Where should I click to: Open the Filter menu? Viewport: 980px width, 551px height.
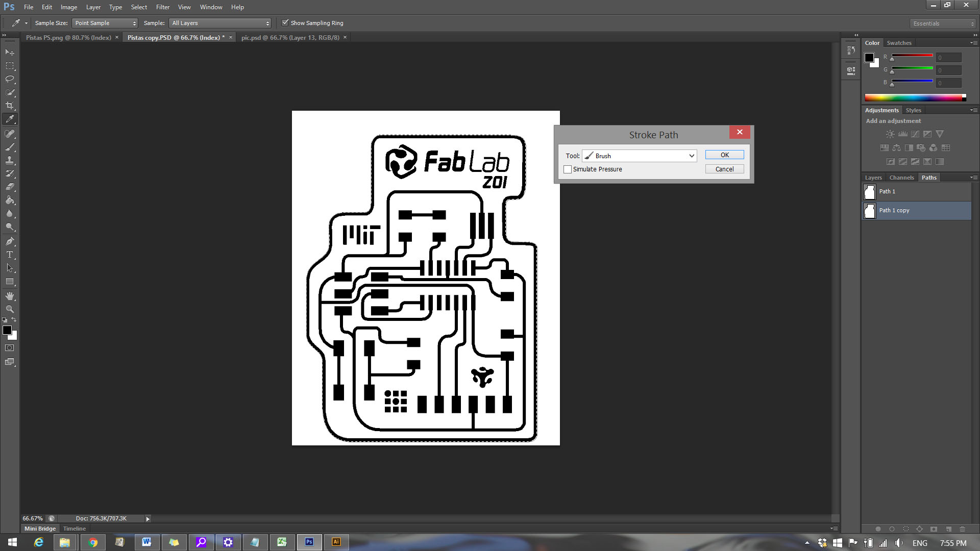163,7
